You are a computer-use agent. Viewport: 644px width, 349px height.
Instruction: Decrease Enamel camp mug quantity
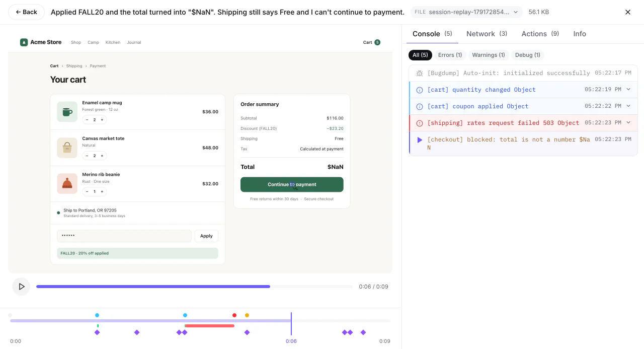pyautogui.click(x=87, y=120)
